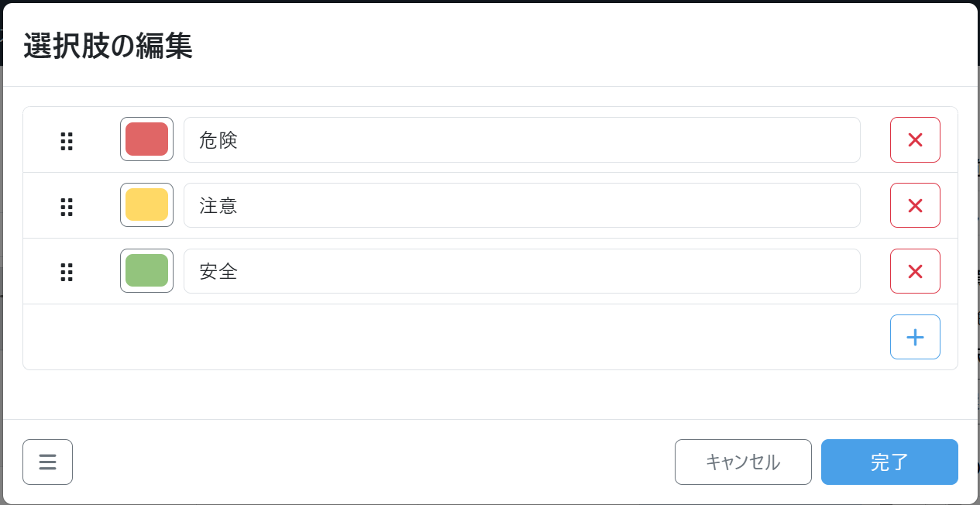Screen dimensions: 980x505
Task: Confirm changes with the 完了 button
Action: (889, 462)
